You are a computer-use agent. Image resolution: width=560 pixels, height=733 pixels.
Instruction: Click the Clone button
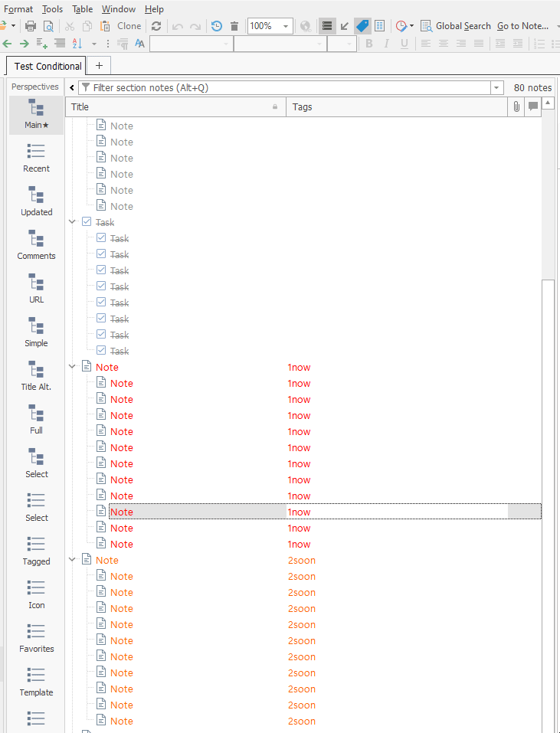click(129, 26)
